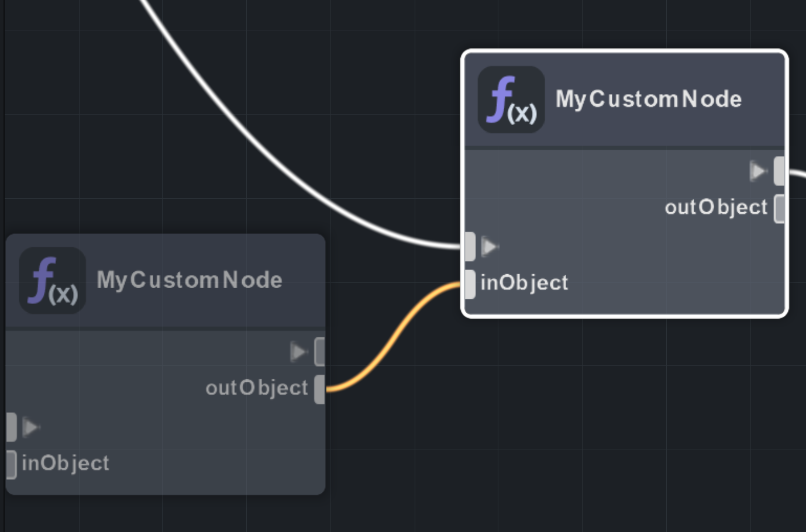Select the outObject port on the dimmed node

pos(319,389)
